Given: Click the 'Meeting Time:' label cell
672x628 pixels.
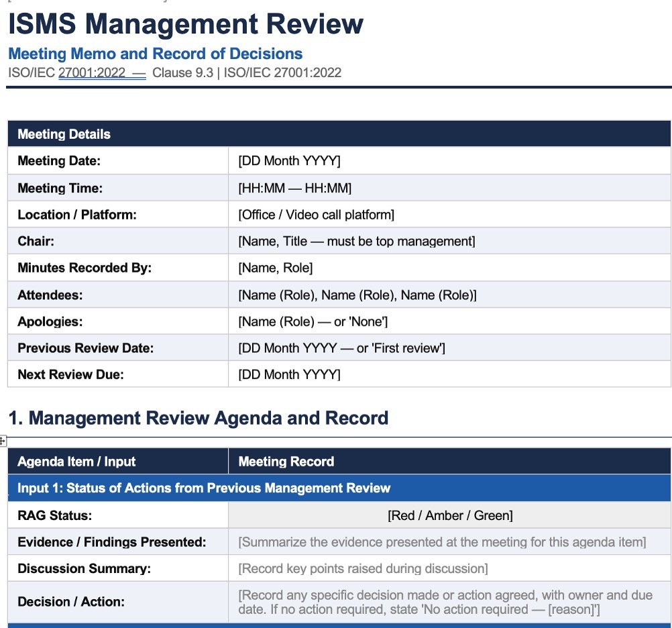Looking at the screenshot, I should 118,188.
